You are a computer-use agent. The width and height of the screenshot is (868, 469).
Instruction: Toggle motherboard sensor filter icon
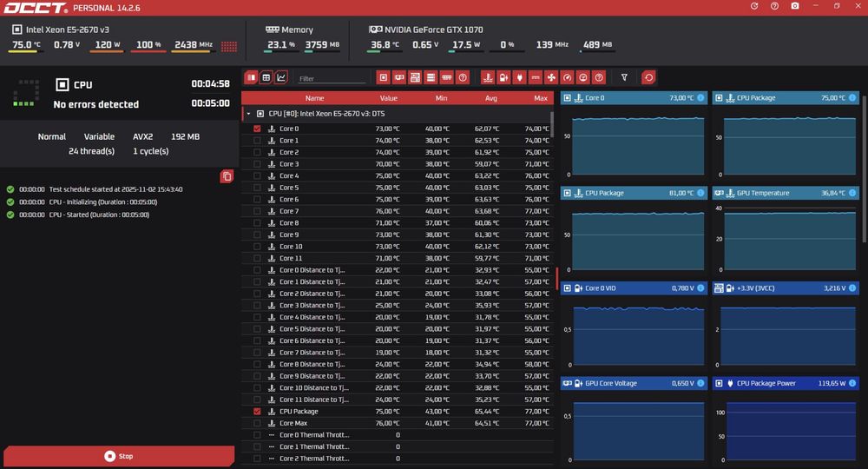(415, 77)
